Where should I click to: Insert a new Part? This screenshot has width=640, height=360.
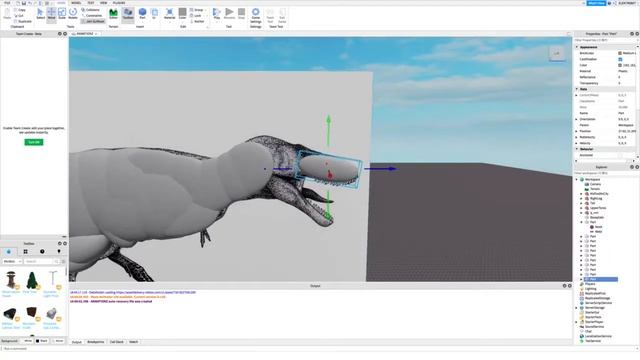[142, 14]
